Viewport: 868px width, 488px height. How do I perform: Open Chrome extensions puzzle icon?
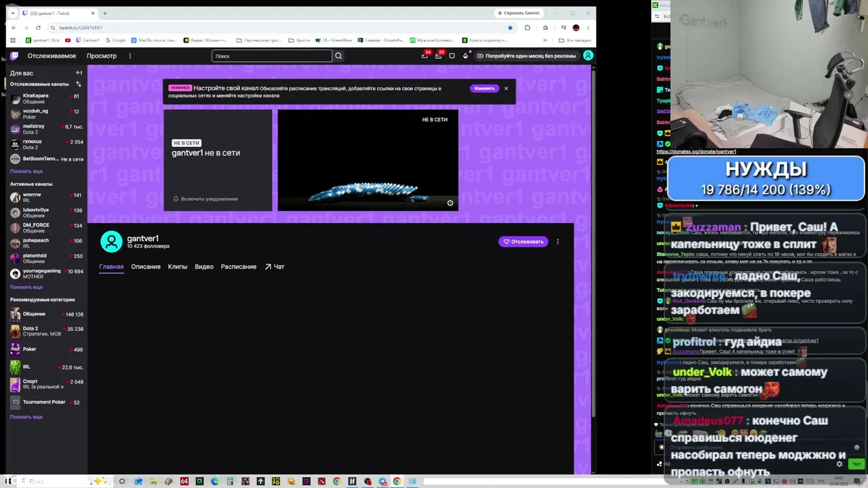[528, 28]
